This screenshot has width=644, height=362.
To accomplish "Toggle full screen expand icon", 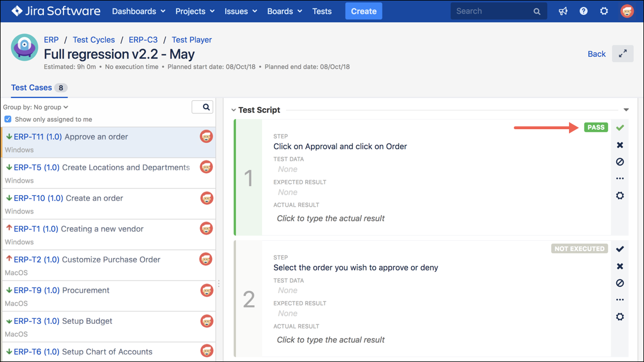I will pos(622,54).
